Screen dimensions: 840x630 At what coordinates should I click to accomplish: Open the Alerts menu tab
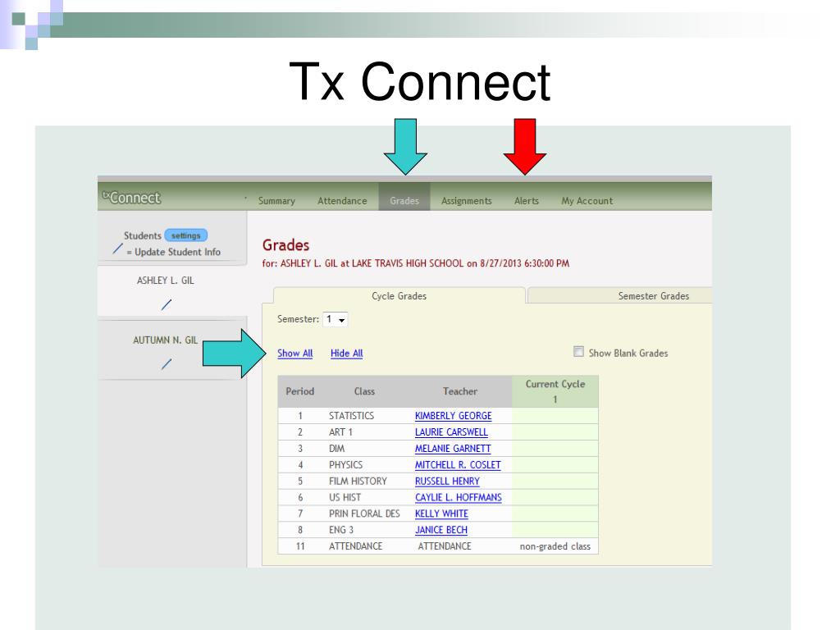(527, 201)
